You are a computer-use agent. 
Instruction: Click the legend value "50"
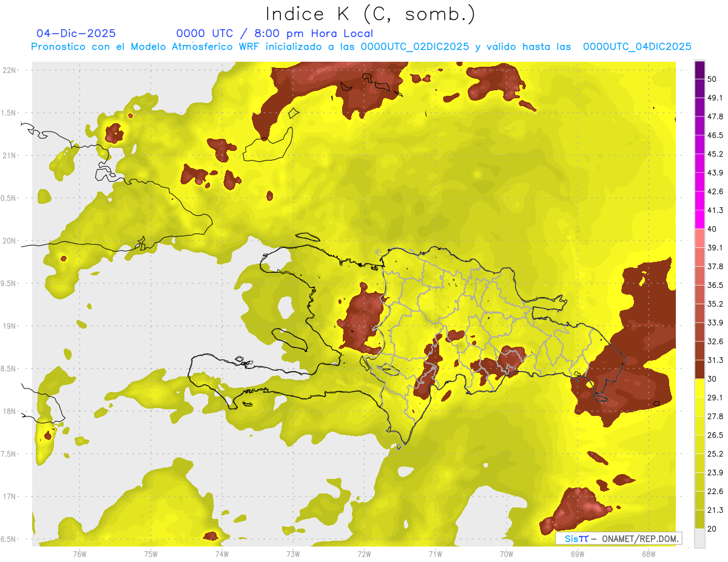tap(712, 79)
